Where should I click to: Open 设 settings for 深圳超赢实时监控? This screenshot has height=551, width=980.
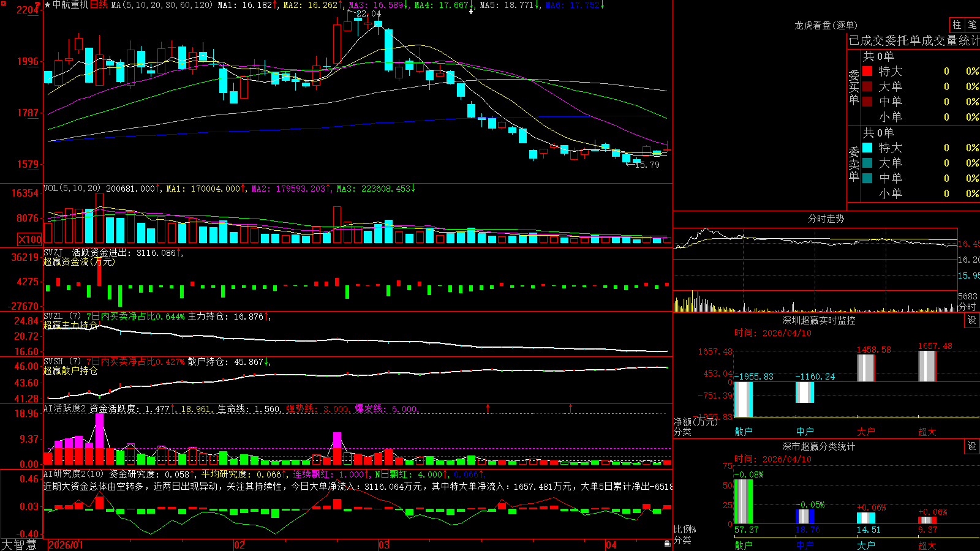pyautogui.click(x=972, y=320)
